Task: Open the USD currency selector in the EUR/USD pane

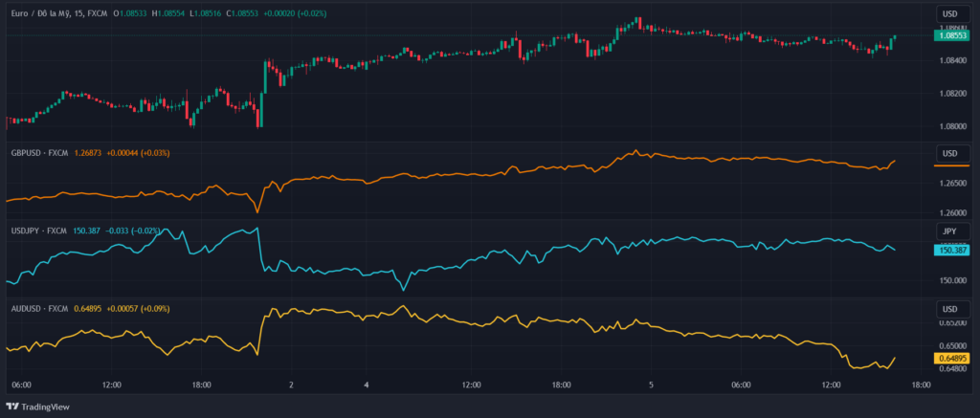Action: [x=949, y=13]
